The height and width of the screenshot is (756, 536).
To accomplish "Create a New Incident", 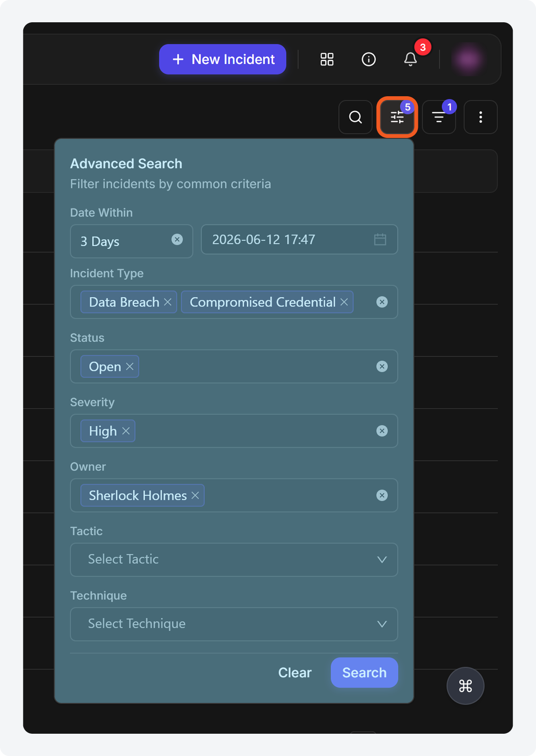I will [x=222, y=59].
